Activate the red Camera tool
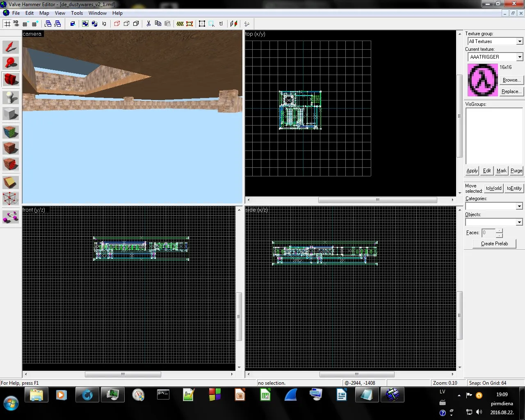 (11, 79)
